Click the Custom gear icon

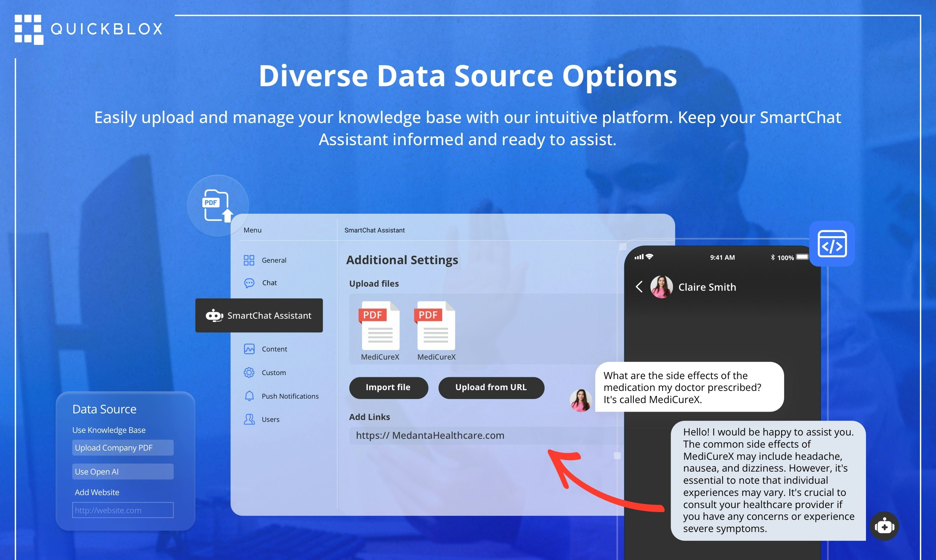[249, 373]
